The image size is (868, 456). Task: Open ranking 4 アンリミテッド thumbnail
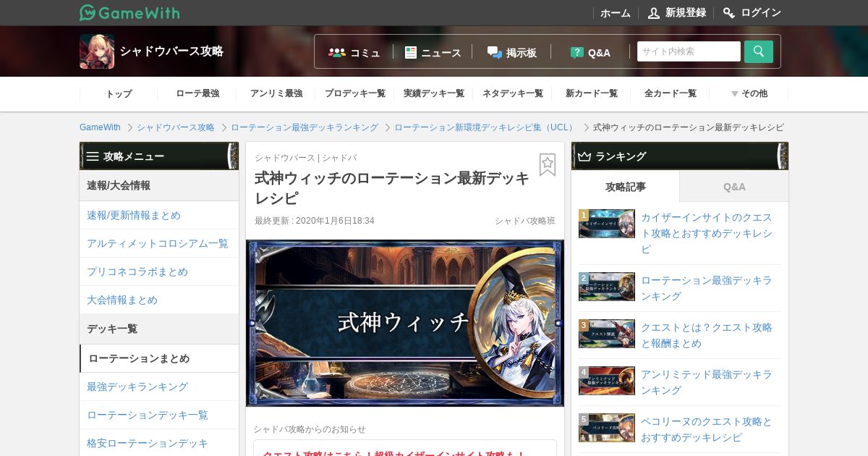coord(607,381)
